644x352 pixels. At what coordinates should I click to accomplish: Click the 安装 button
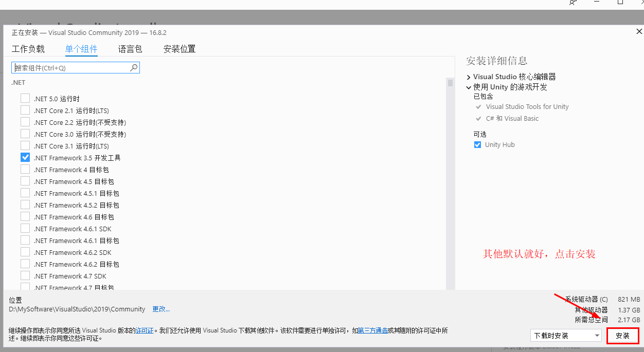click(622, 336)
